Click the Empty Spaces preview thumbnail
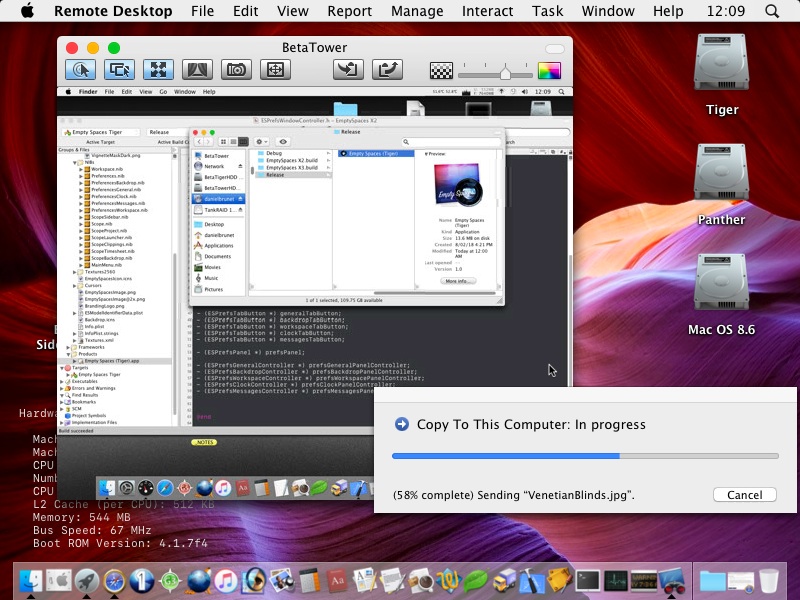800x600 pixels. pos(457,185)
